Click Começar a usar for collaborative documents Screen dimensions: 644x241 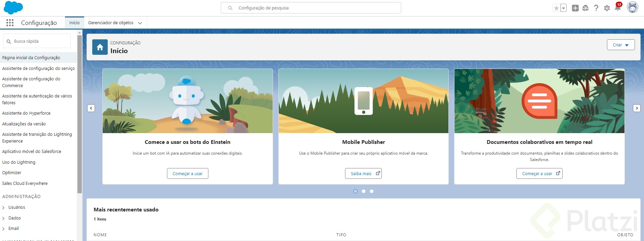coord(539,173)
